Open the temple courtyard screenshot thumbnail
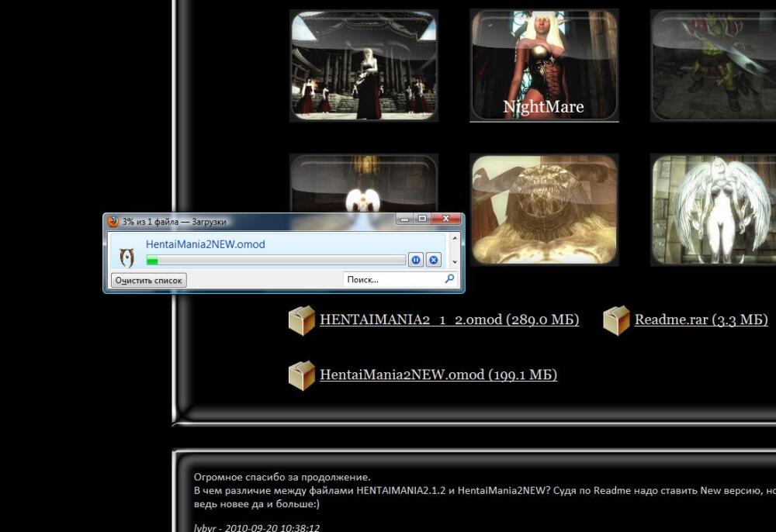This screenshot has height=532, width=776. pos(364,66)
